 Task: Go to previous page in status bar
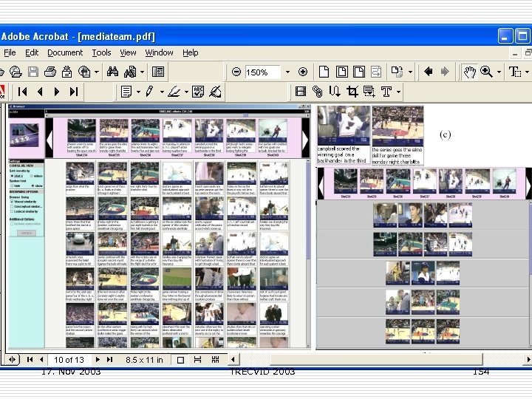41,360
